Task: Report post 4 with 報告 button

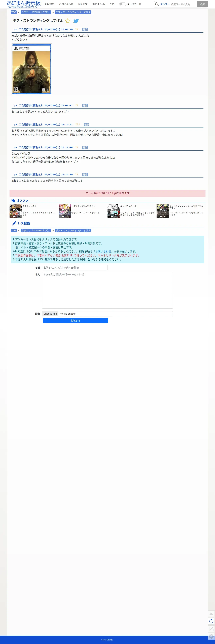Action: point(85,147)
